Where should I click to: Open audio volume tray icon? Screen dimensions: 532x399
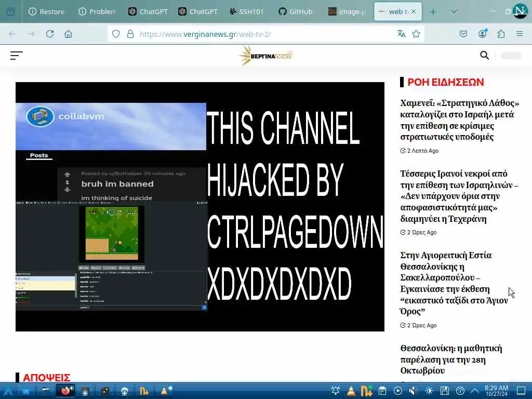(413, 391)
